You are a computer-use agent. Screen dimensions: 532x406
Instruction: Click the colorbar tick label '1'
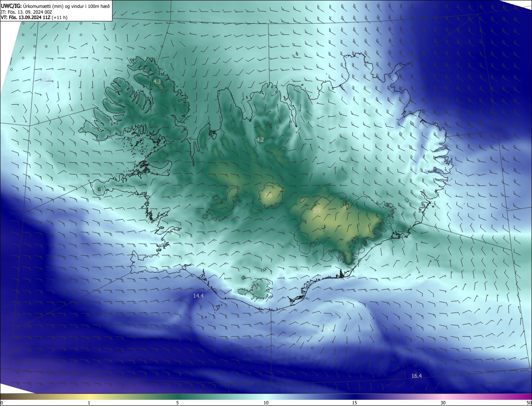tap(89, 403)
